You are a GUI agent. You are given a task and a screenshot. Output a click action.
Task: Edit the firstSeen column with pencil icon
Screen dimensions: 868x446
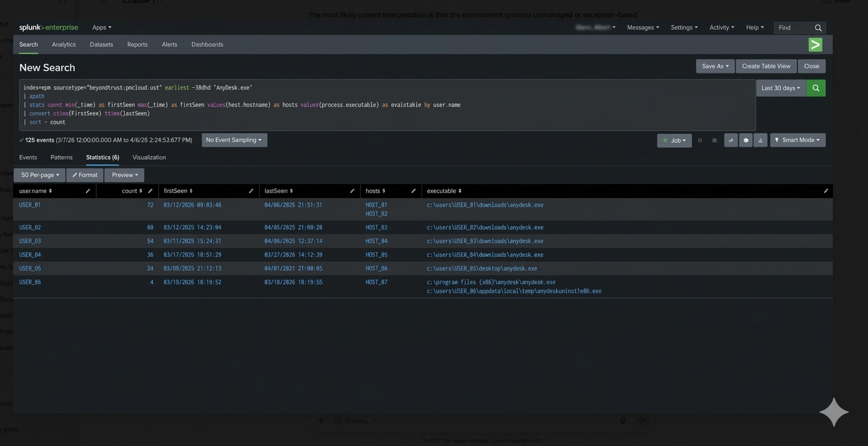[251, 191]
